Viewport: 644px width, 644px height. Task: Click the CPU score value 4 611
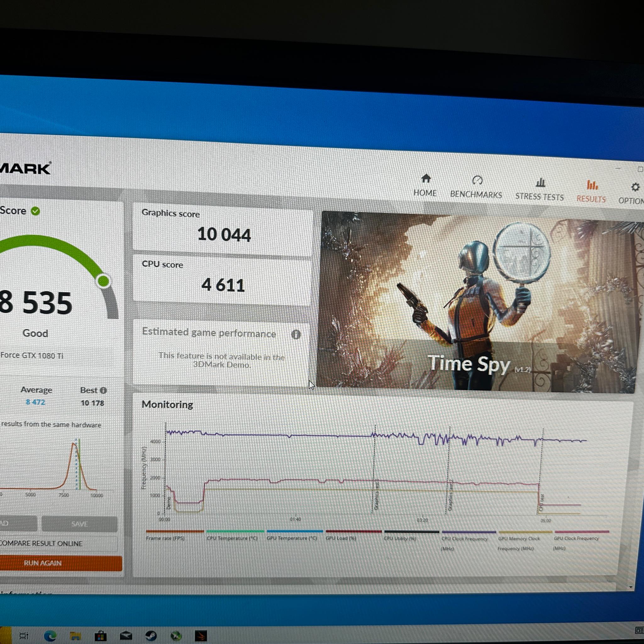[x=223, y=285]
